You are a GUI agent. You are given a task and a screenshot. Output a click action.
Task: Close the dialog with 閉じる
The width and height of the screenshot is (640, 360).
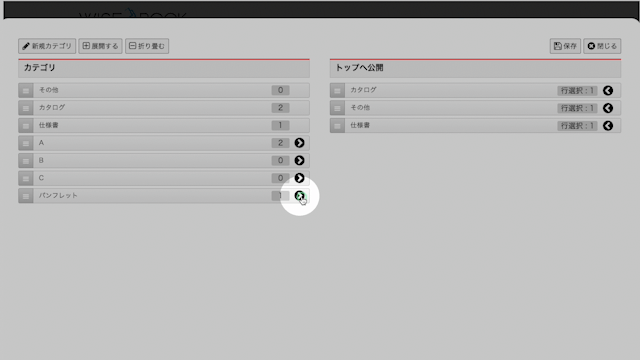pos(602,46)
